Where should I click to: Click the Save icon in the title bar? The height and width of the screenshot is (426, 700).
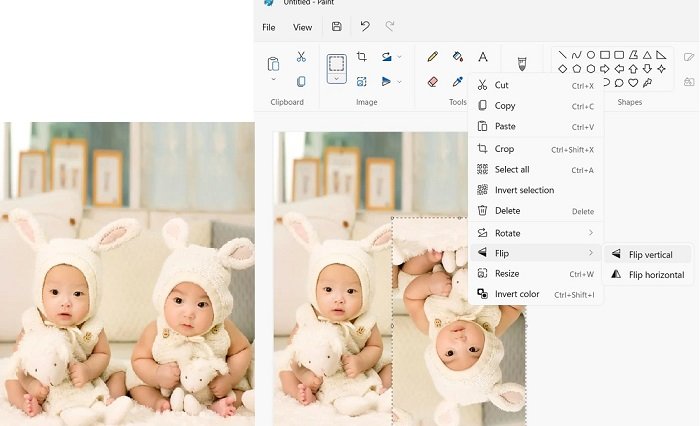coord(337,27)
